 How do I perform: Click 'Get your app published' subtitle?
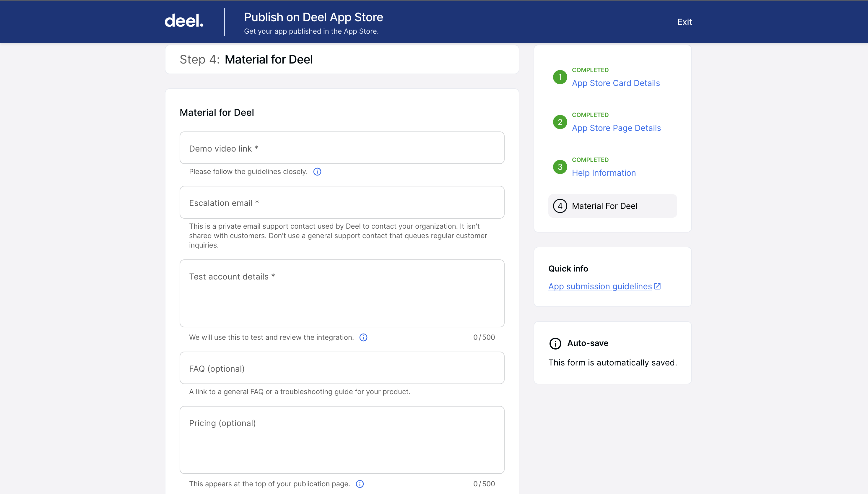311,31
